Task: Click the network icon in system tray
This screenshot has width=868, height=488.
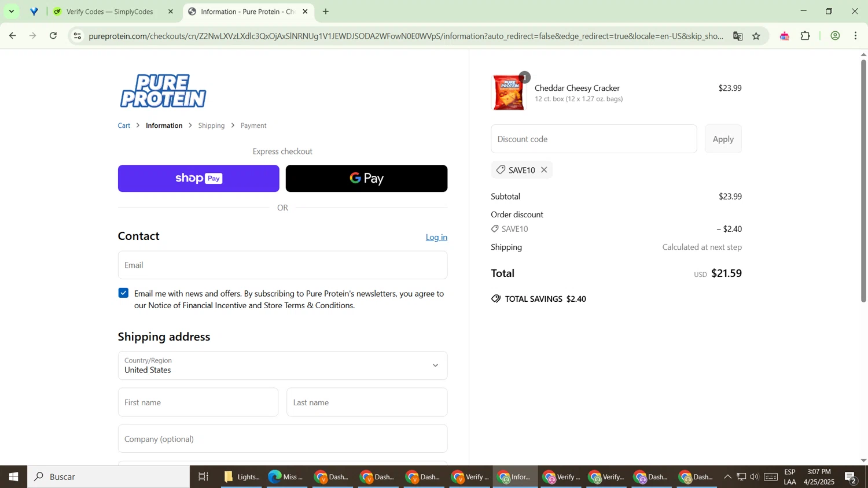Action: point(741,477)
